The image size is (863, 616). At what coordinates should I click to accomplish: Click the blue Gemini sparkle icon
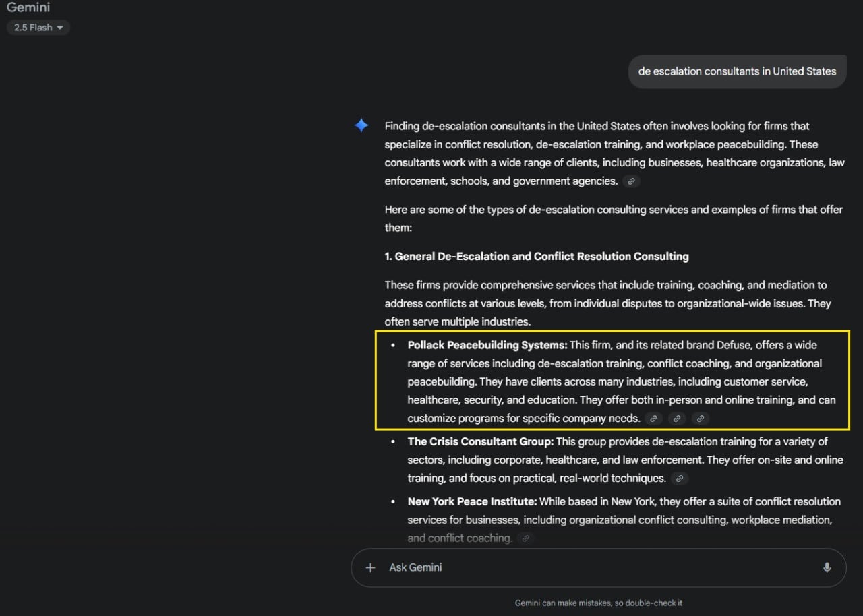361,125
